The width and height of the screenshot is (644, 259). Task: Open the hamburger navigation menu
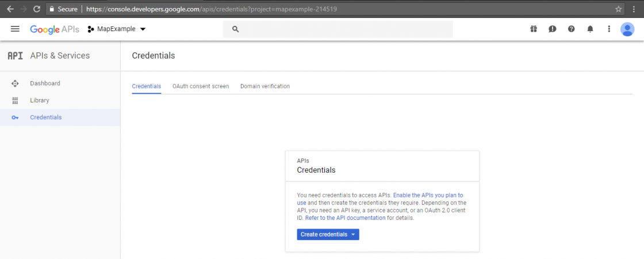(x=15, y=29)
